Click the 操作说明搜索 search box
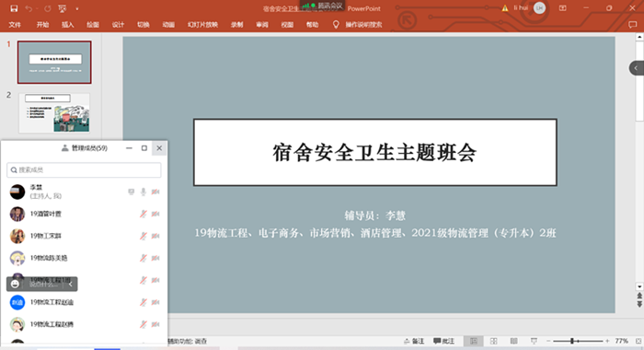This screenshot has height=350, width=644. (x=363, y=25)
